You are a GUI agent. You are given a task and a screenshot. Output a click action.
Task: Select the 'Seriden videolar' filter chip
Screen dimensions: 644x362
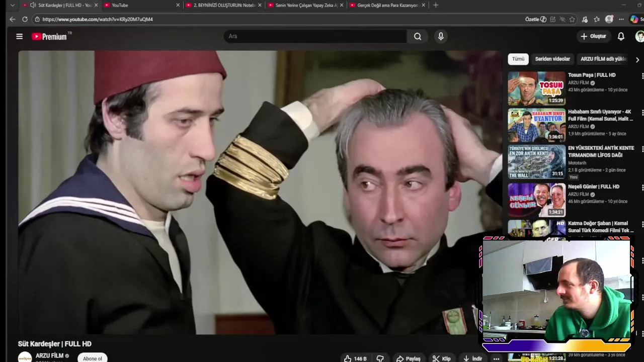pos(552,59)
